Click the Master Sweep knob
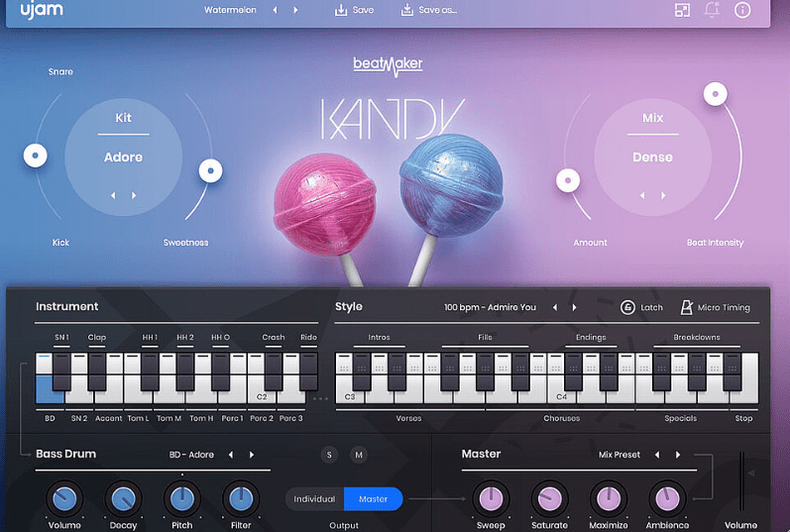The height and width of the screenshot is (532, 790). tap(491, 498)
